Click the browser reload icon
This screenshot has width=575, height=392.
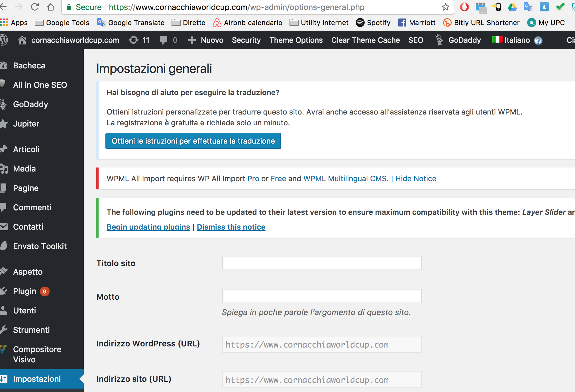point(35,7)
